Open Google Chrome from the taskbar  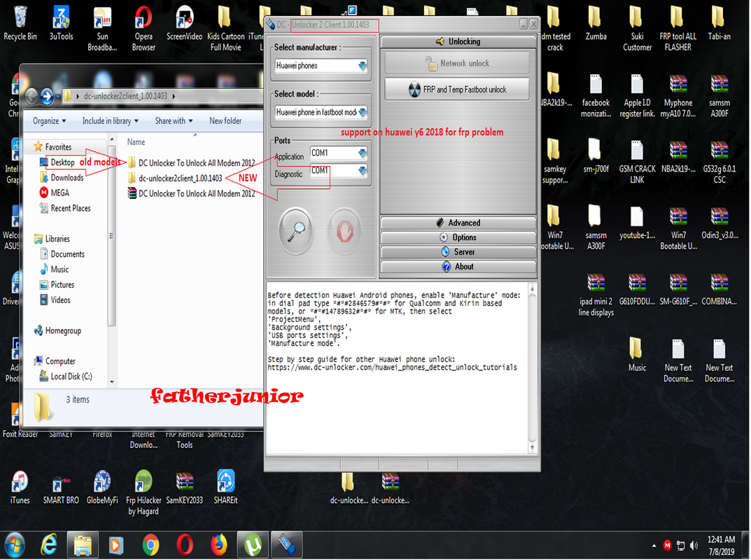pyautogui.click(x=150, y=545)
